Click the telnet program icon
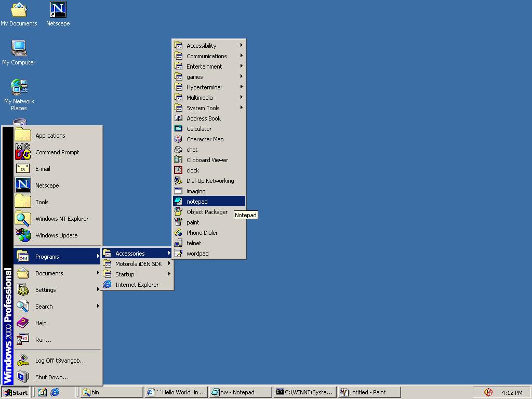This screenshot has height=399, width=532. [178, 243]
